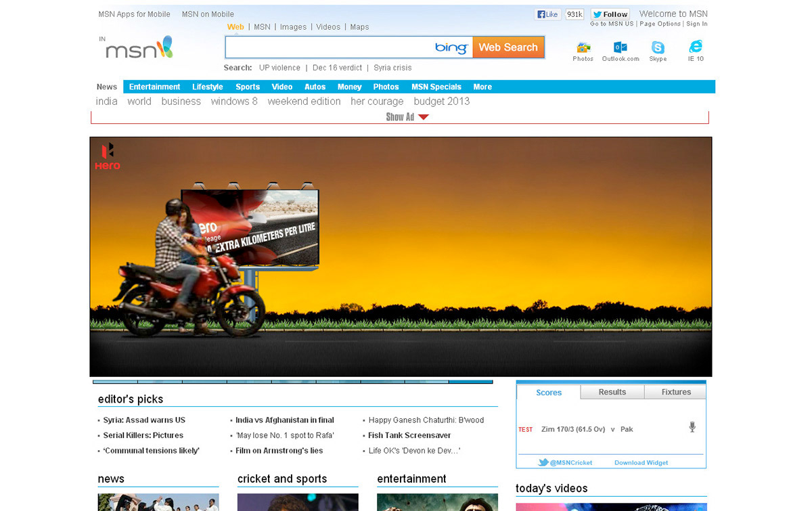Go to the business sub-section
Viewport: 812px width, 511px height.
(x=181, y=101)
